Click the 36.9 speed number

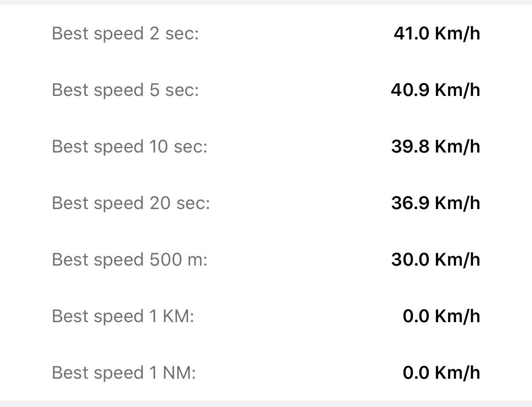point(410,203)
